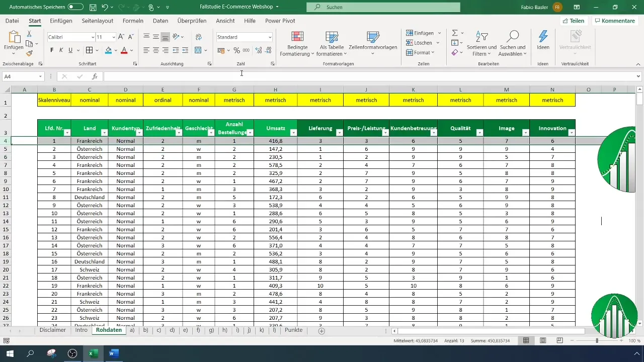This screenshot has height=362, width=644.
Task: Toggle bold formatting (F)
Action: pos(52,50)
